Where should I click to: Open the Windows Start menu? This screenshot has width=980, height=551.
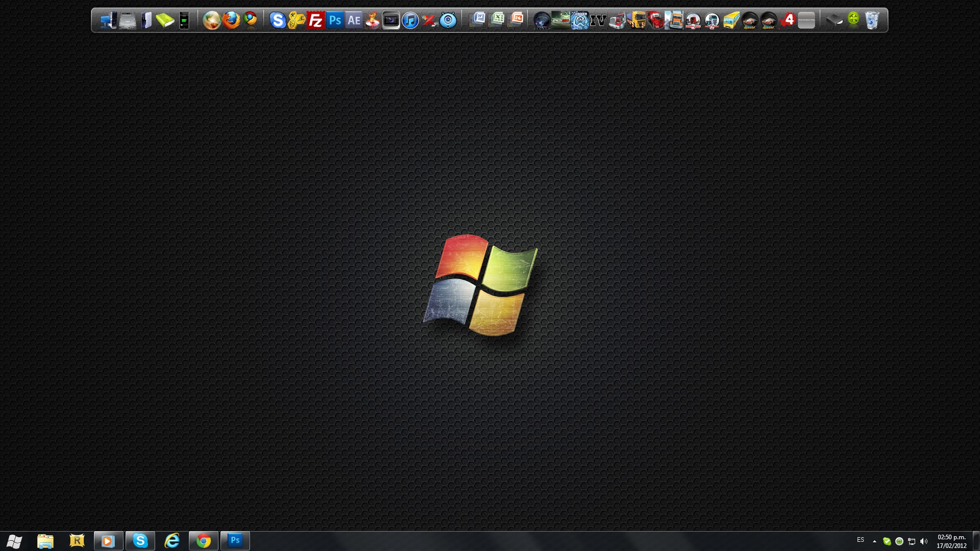pos(14,541)
